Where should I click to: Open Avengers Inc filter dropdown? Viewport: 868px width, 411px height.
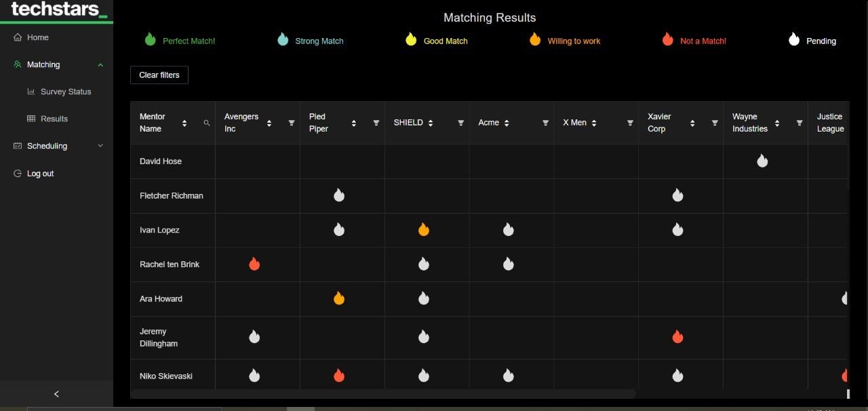coord(292,123)
